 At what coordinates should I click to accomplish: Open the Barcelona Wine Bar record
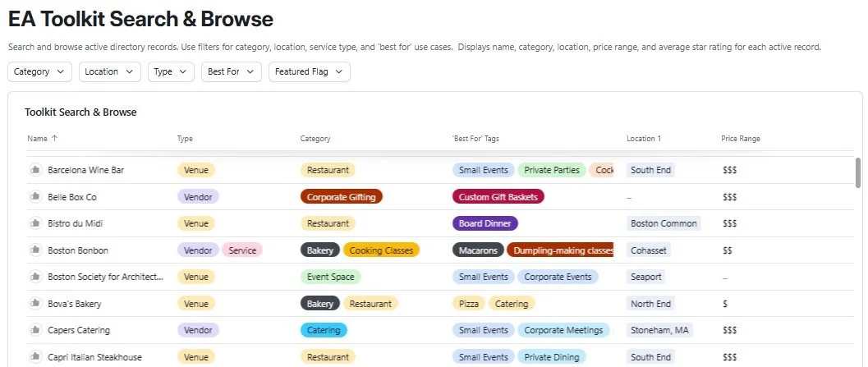pyautogui.click(x=85, y=170)
